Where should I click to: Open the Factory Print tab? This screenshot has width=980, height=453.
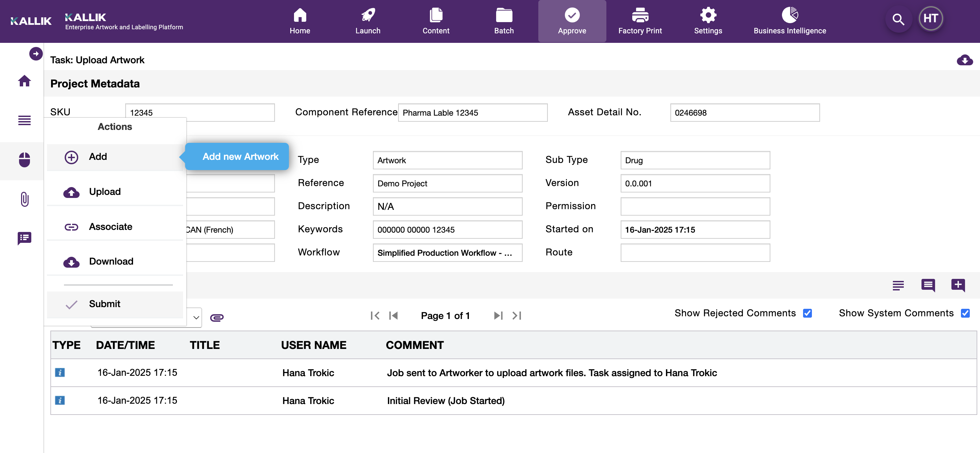640,21
